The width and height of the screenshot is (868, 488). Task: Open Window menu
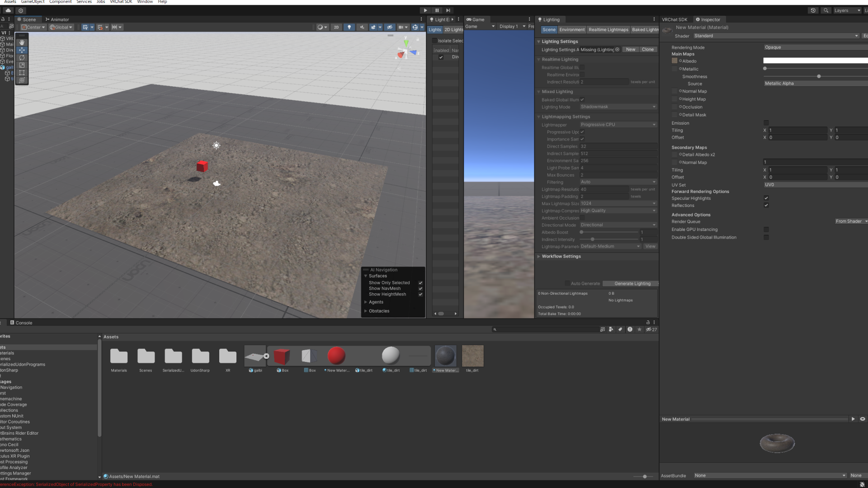145,2
